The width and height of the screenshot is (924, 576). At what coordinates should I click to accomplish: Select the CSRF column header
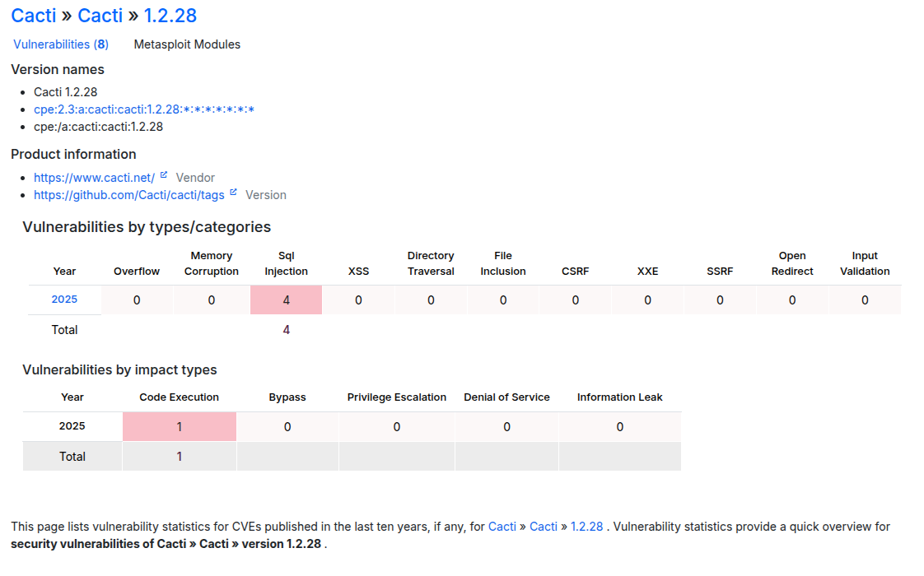tap(575, 271)
